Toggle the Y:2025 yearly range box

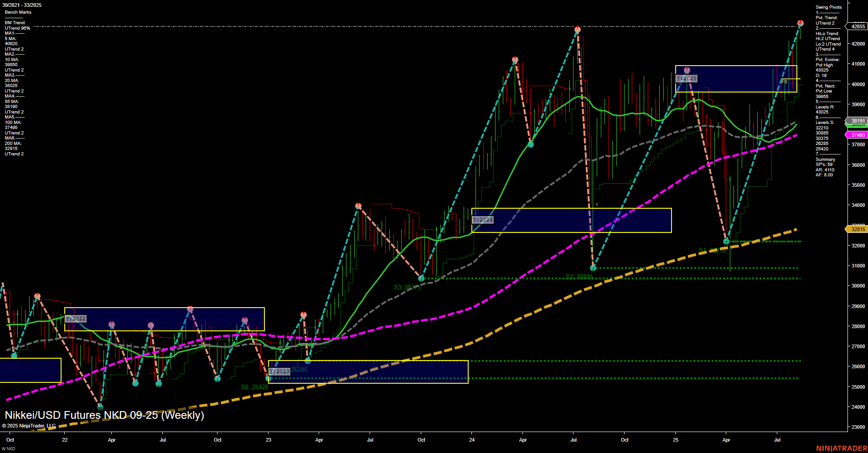click(x=687, y=78)
